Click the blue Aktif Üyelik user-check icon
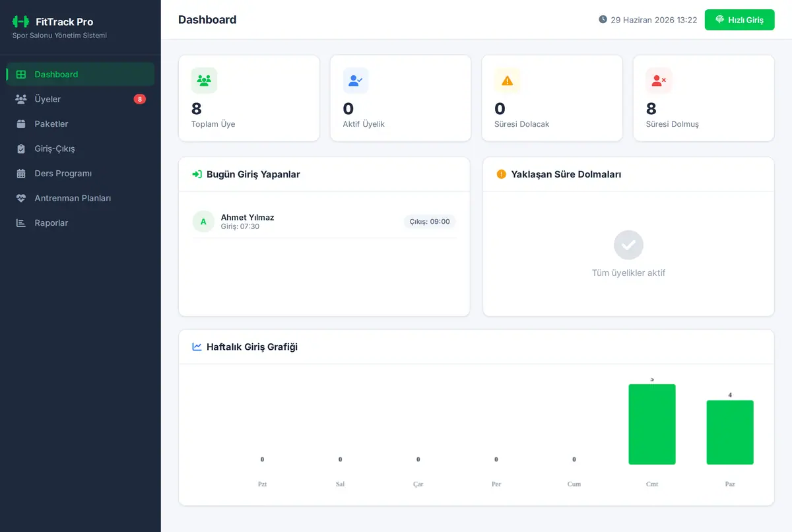Image resolution: width=792 pixels, height=532 pixels. pyautogui.click(x=356, y=81)
